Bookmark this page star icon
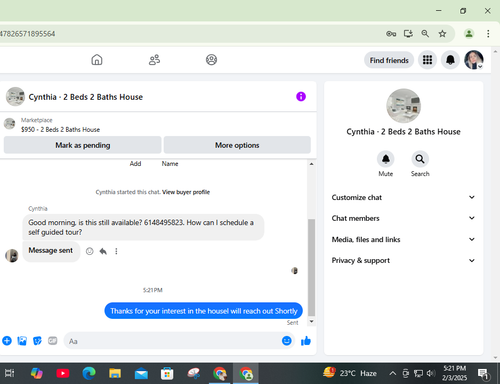 pyautogui.click(x=442, y=34)
